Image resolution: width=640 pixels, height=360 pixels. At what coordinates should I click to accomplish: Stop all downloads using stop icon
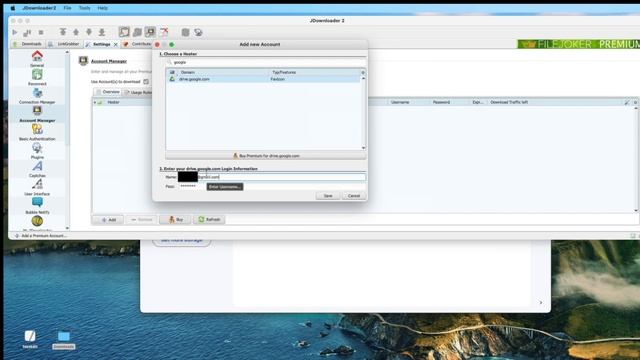[x=41, y=32]
